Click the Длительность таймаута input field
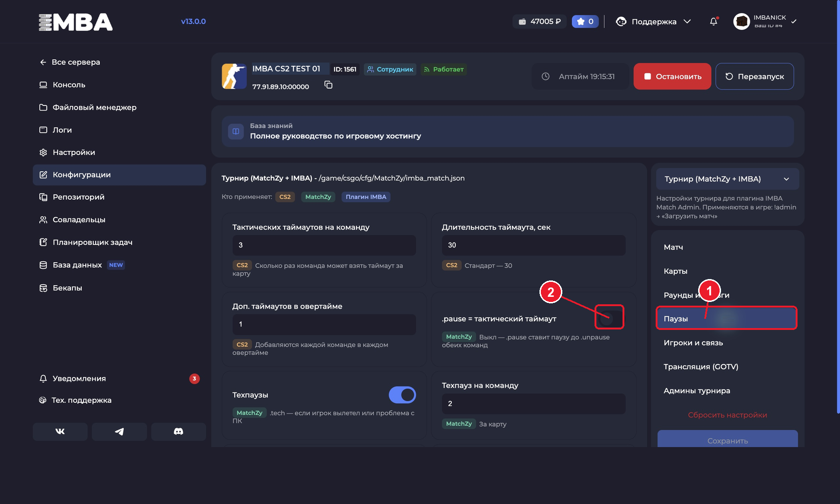Viewport: 840px width, 504px height. tap(534, 245)
